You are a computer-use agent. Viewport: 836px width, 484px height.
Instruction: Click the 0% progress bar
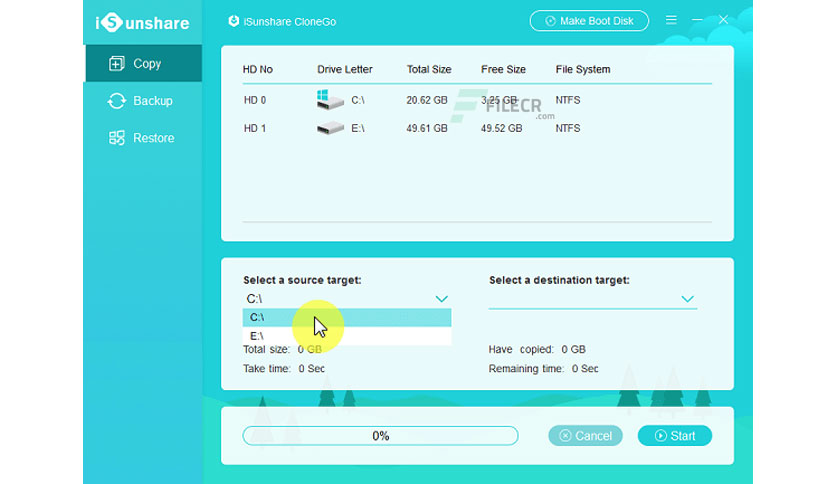click(x=380, y=436)
